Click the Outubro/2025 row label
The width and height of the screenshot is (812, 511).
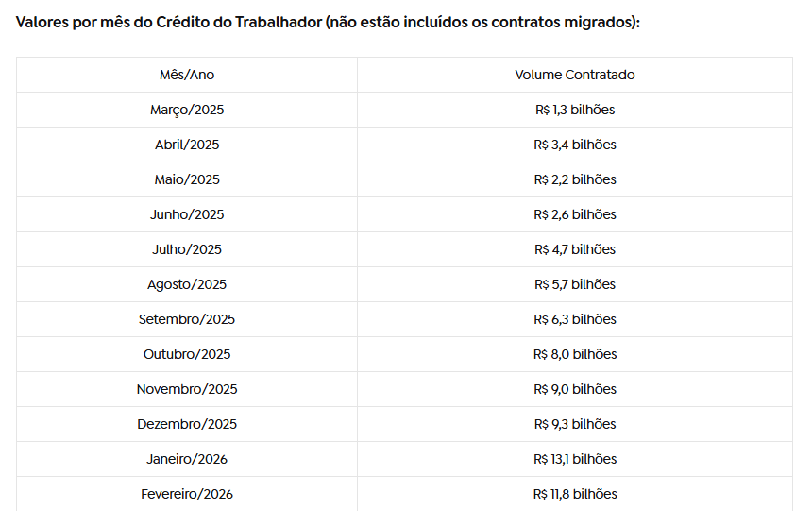187,354
